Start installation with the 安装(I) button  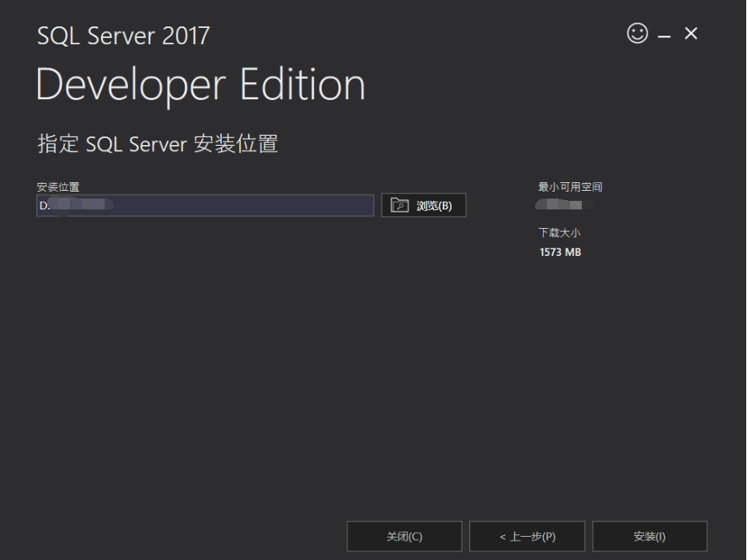click(x=649, y=536)
